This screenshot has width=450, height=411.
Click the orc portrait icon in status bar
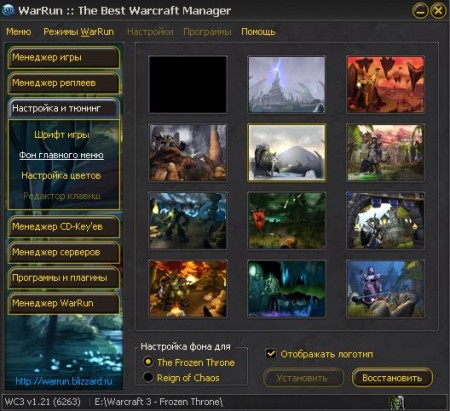[397, 402]
